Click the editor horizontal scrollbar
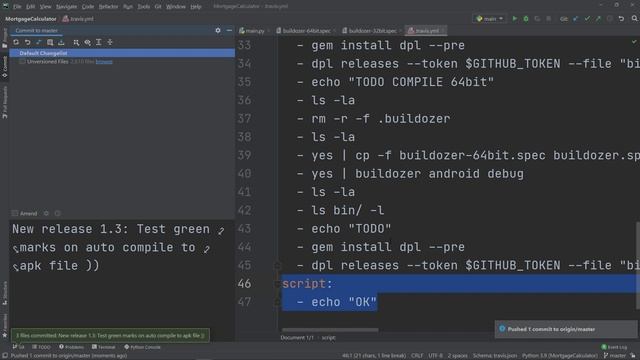Screen dimensions: 640x360 pyautogui.click(x=330, y=330)
